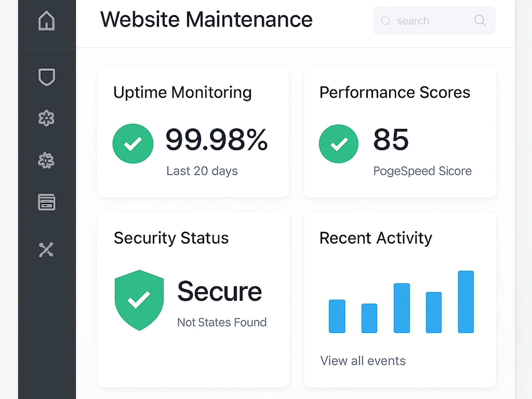This screenshot has width=532, height=399.
Task: Open the Home dashboard from the sidebar
Action: click(47, 21)
